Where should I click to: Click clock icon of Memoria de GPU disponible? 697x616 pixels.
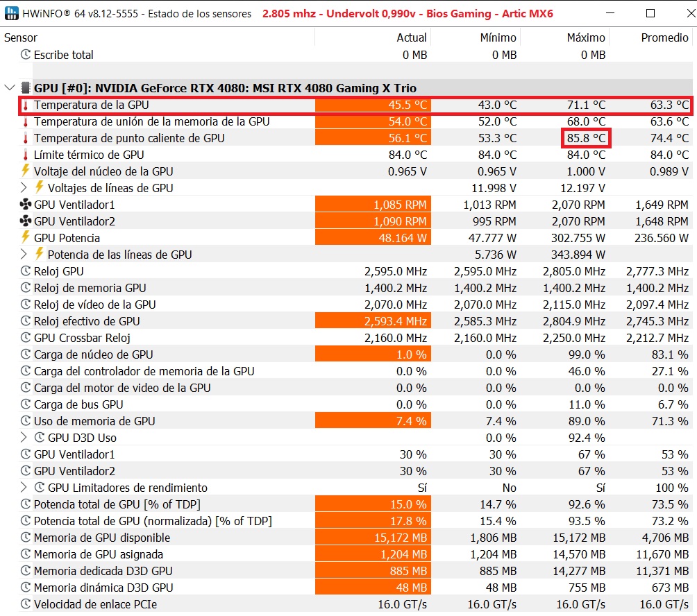click(26, 538)
